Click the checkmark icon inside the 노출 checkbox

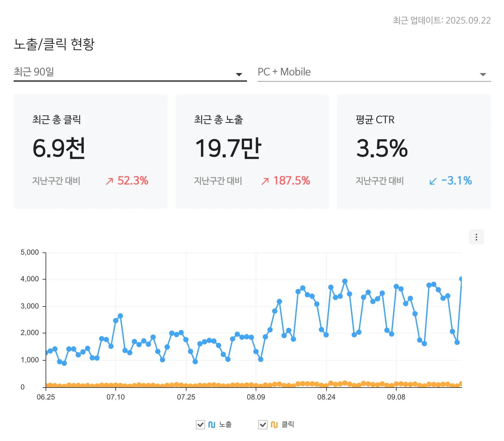coord(200,424)
